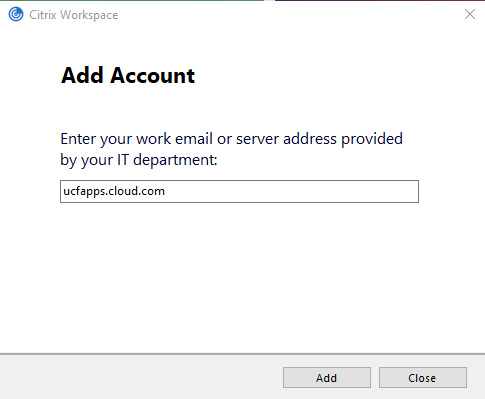Click the 'Enter your work email' instruction text
The width and height of the screenshot is (485, 399).
tap(231, 149)
